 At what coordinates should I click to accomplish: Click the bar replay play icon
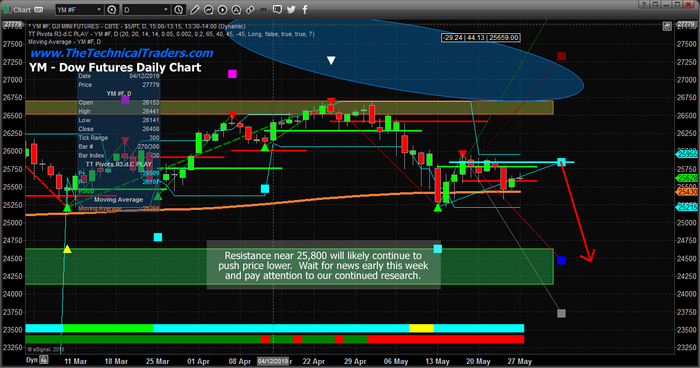pyautogui.click(x=222, y=9)
